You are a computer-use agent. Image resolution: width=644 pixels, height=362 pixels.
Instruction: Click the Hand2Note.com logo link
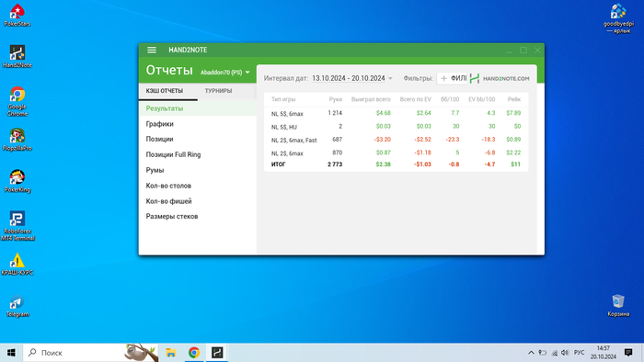(x=500, y=78)
